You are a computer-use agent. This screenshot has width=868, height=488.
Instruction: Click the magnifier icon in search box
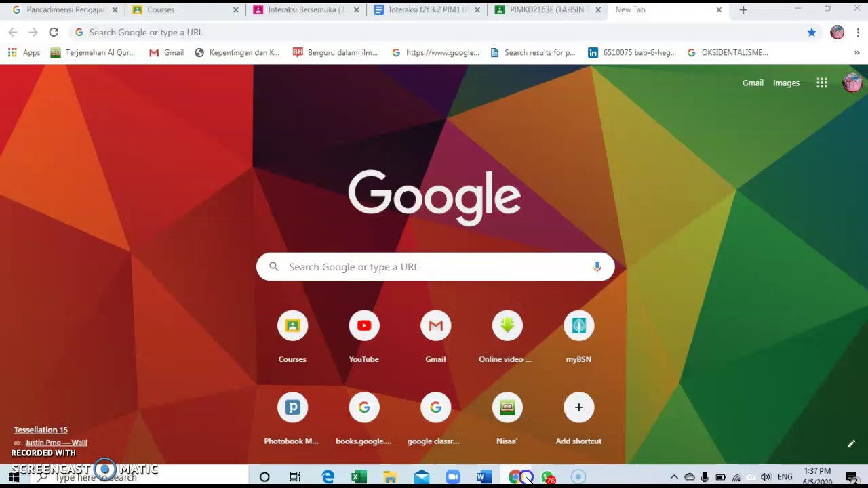pos(274,267)
